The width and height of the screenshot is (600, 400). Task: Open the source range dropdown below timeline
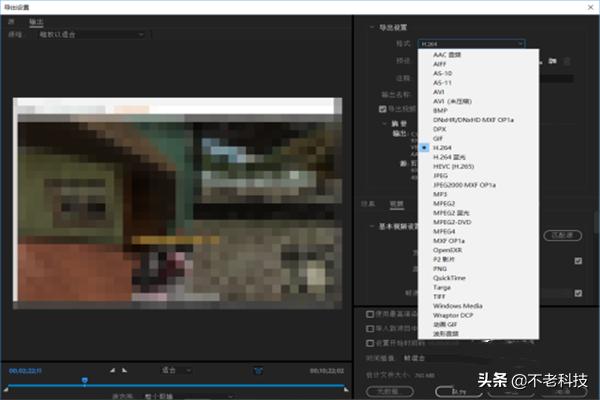(x=188, y=396)
